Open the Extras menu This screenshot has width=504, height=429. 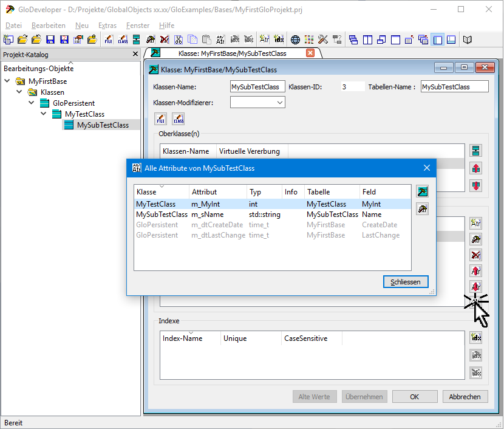[x=107, y=26]
